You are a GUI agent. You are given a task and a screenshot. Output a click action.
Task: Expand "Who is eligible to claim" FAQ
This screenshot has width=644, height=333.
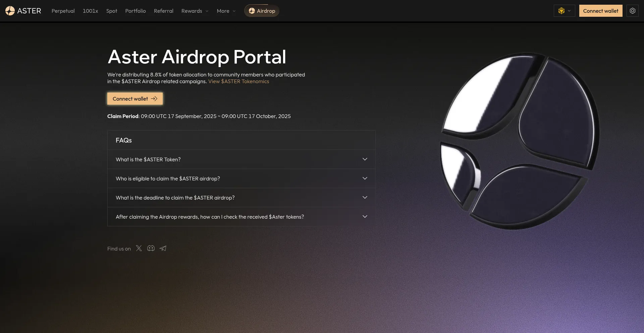241,178
